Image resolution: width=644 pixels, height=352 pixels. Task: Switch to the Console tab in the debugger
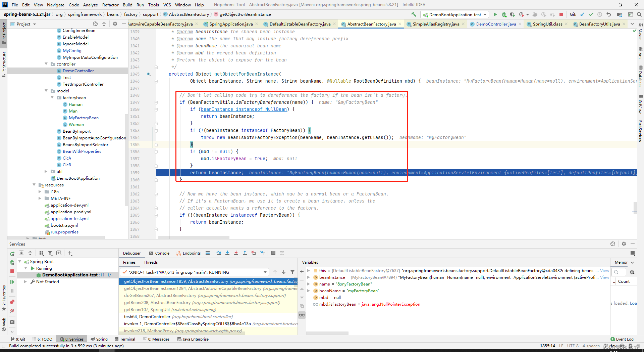pyautogui.click(x=160, y=253)
